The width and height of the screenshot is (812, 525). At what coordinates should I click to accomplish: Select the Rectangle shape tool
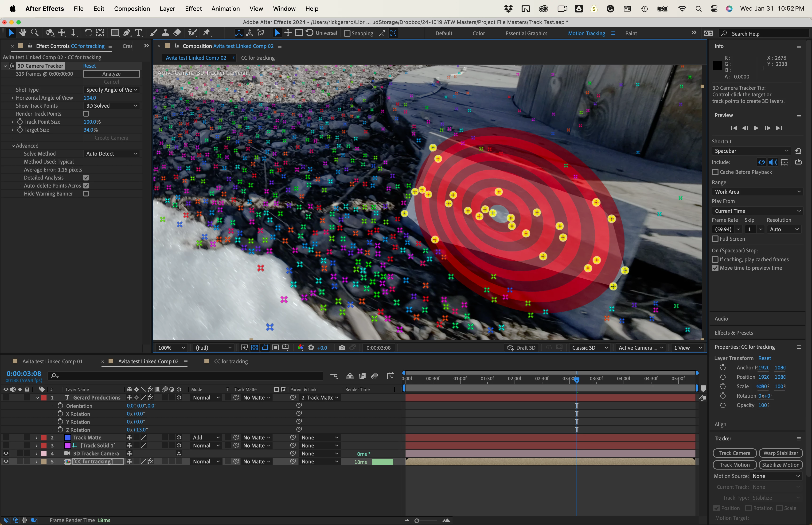pyautogui.click(x=115, y=33)
